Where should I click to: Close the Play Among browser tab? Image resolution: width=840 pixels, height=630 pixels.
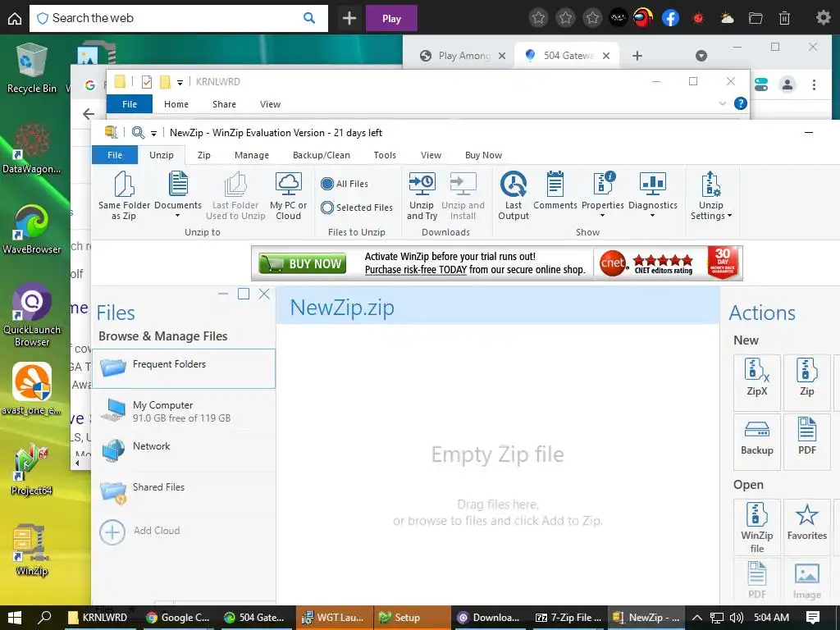click(501, 56)
